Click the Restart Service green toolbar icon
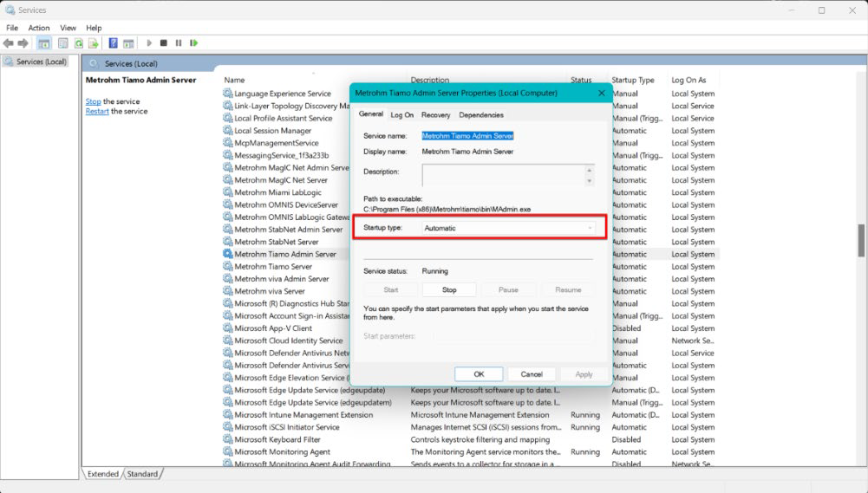Screen dimensions: 868x493 pyautogui.click(x=193, y=42)
